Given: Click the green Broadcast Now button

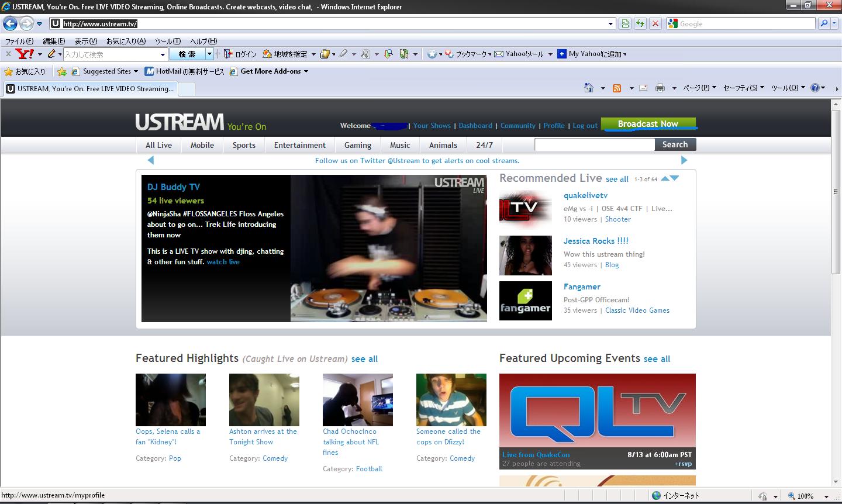Looking at the screenshot, I should (x=648, y=124).
